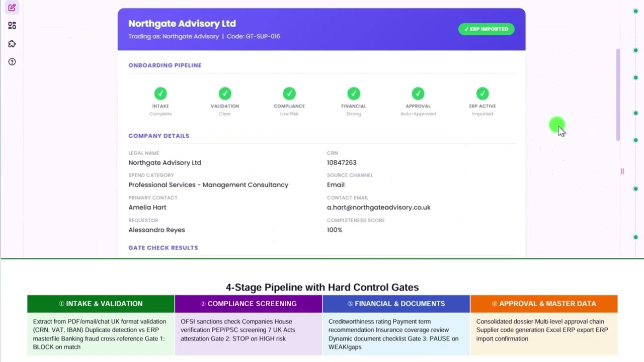Select the Intake stage checkmark icon
Screen dimensions: 644x362
[160, 94]
